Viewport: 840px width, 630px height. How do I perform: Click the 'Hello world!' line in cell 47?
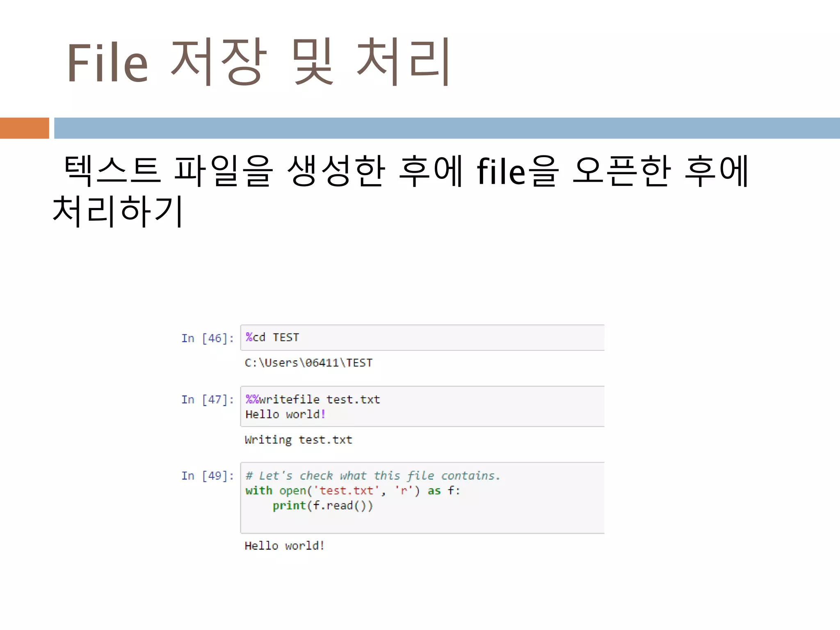point(285,414)
